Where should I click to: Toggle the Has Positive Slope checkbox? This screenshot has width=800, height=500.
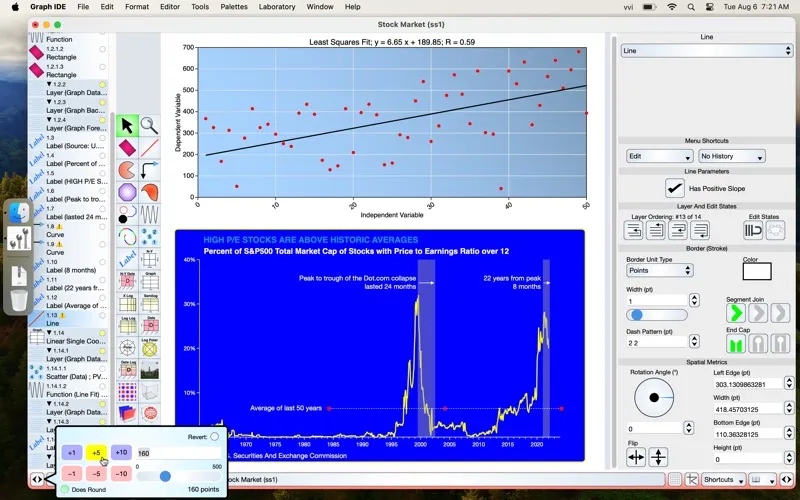click(x=675, y=188)
